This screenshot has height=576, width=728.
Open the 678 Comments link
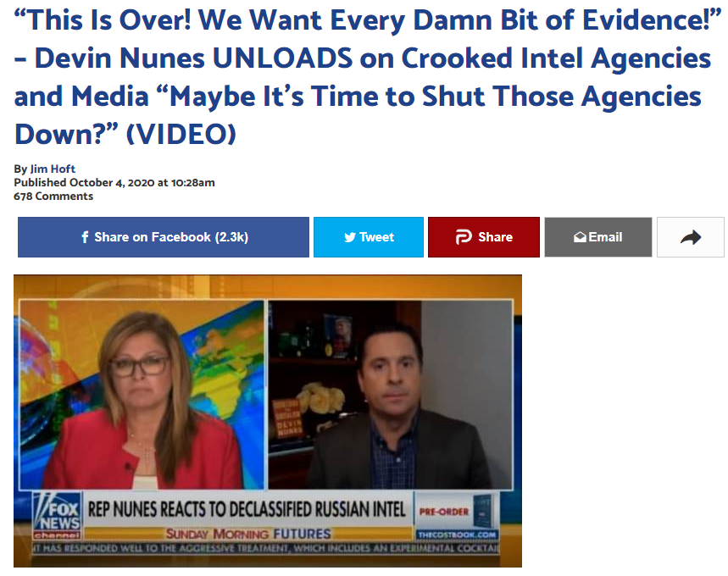(x=53, y=197)
